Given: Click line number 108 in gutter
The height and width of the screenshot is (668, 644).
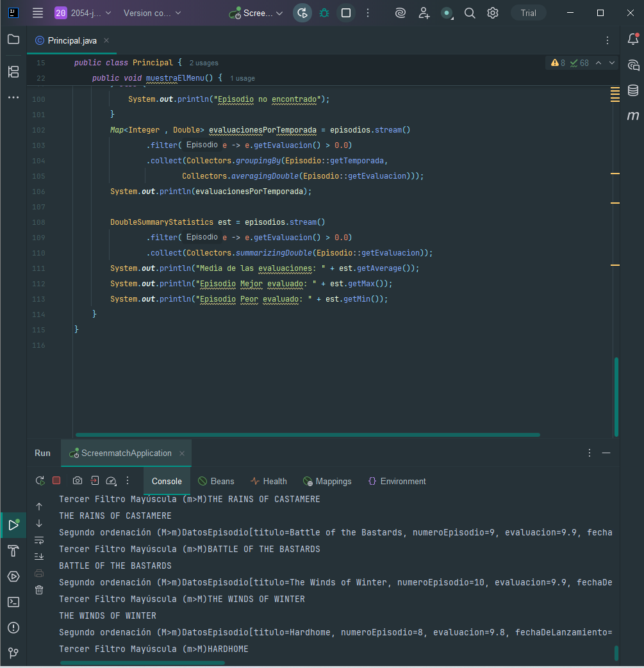Looking at the screenshot, I should 38,222.
